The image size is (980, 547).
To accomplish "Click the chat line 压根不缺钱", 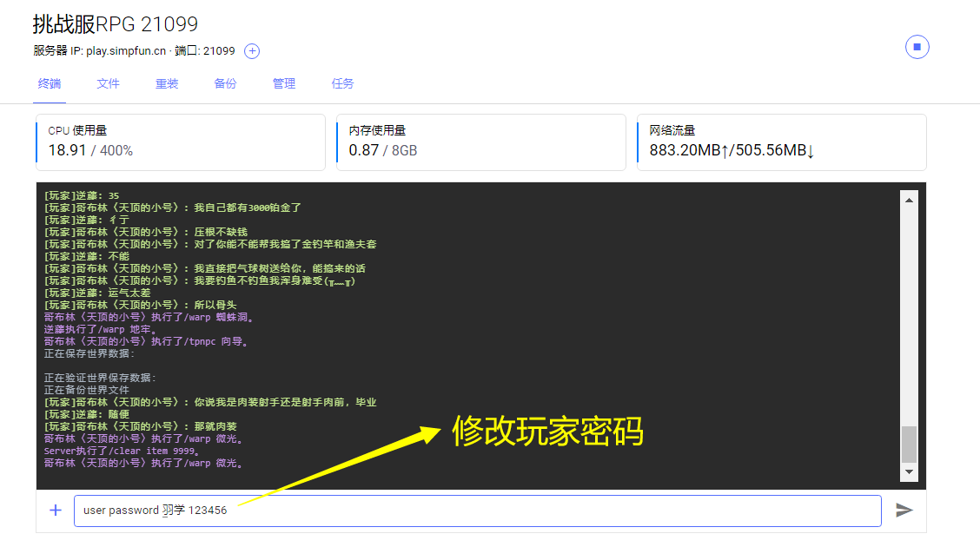I will pyautogui.click(x=146, y=233).
